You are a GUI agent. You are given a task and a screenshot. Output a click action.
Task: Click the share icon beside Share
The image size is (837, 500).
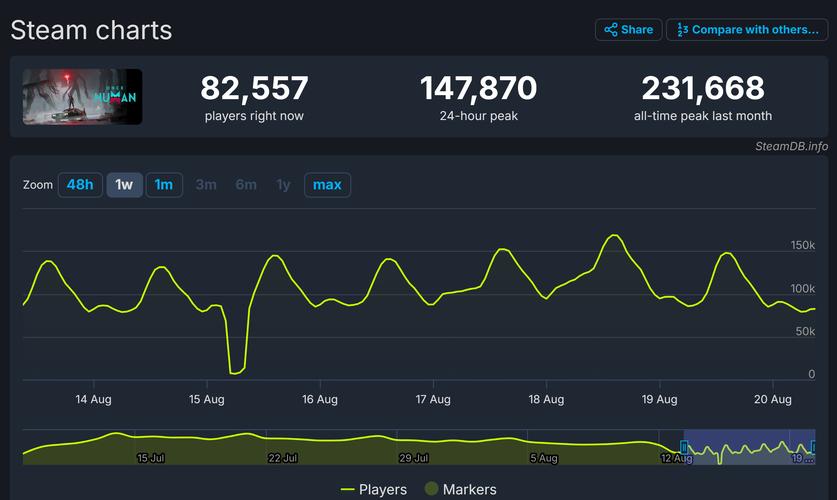tap(611, 29)
